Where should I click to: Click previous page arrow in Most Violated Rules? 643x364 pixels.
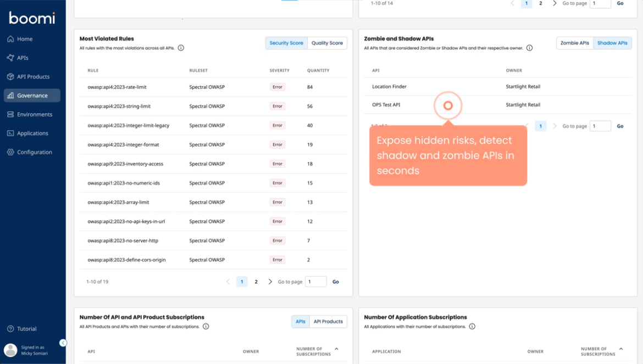coord(228,282)
